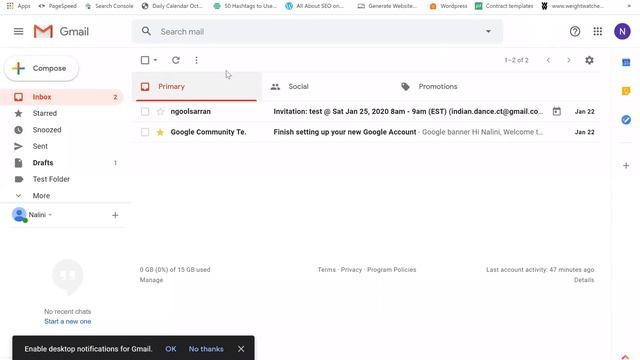Screen dimensions: 640x360
Task: Open Keep notes in side panel
Action: pyautogui.click(x=626, y=91)
